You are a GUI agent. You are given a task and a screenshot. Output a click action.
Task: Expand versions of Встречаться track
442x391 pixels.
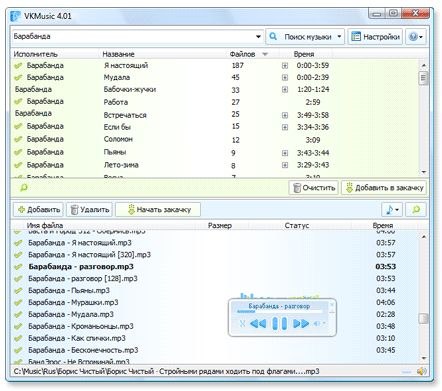click(285, 115)
